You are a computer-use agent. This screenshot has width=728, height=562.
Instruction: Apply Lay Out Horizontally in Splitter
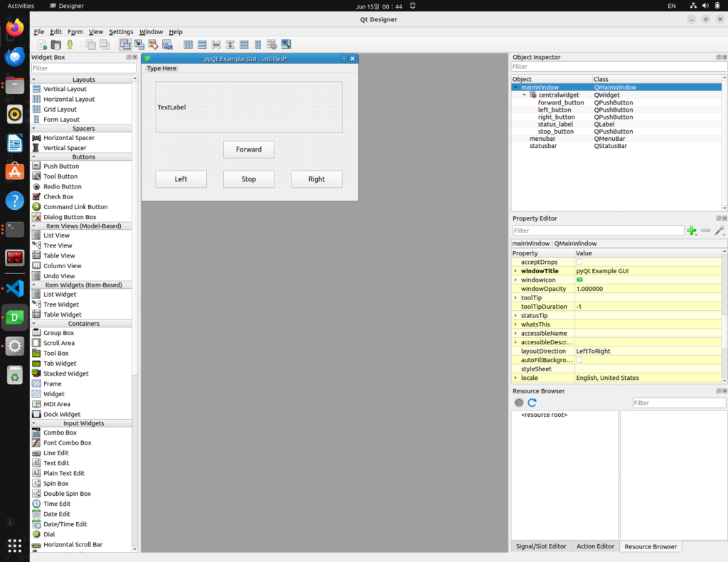coord(216,45)
